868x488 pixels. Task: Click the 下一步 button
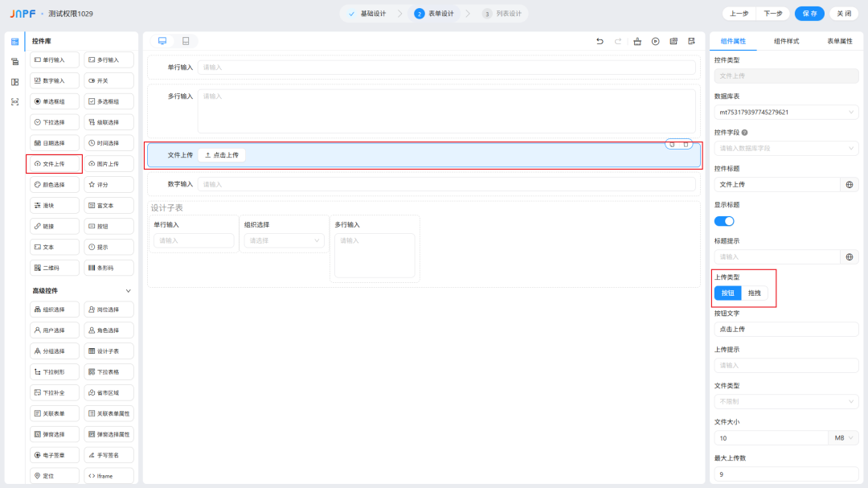(773, 14)
